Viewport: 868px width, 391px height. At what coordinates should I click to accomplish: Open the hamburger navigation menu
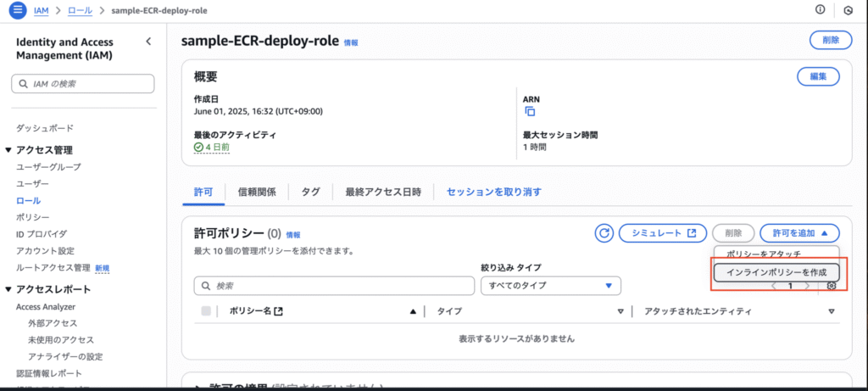click(18, 10)
